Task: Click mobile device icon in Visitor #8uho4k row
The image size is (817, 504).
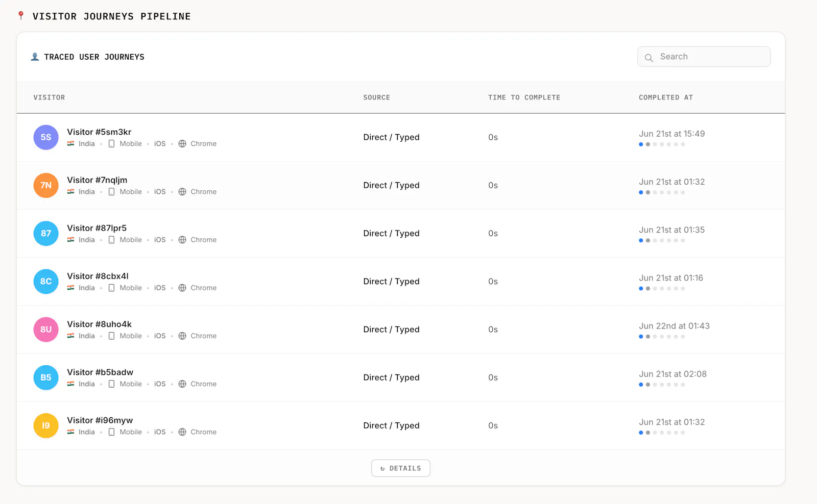Action: click(x=111, y=336)
